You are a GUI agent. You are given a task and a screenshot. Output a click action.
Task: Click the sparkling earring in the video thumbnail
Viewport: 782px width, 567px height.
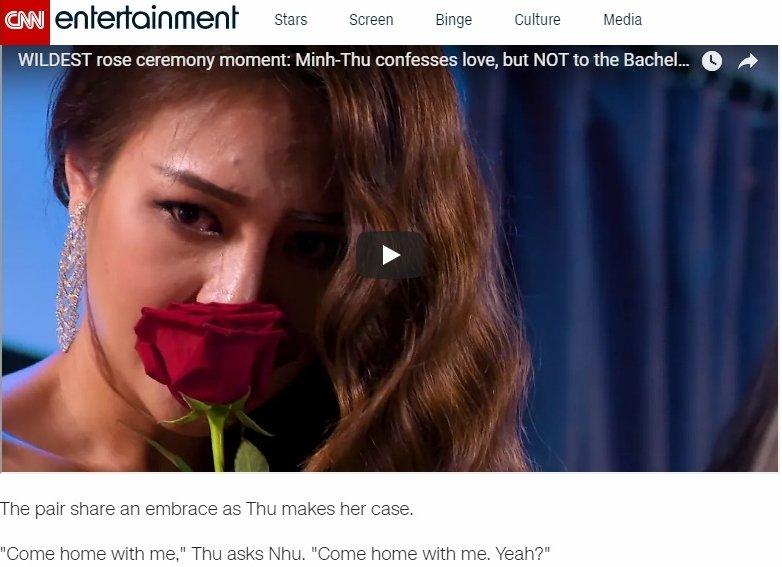click(72, 276)
